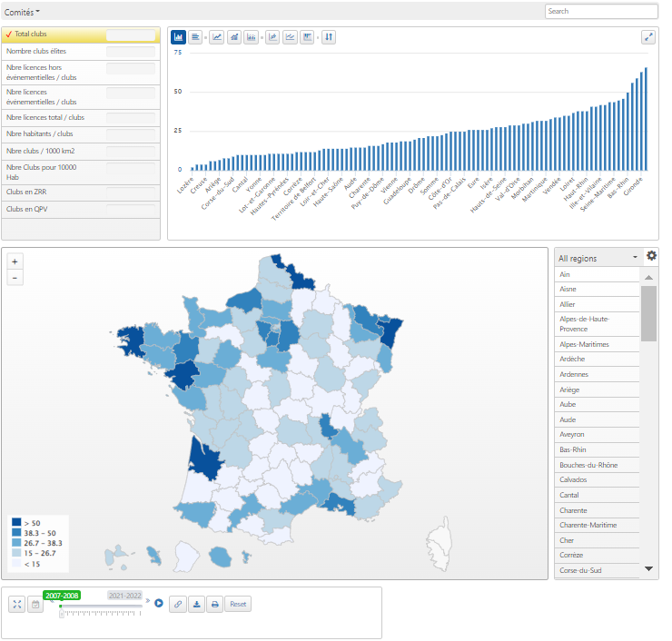The height and width of the screenshot is (641, 672).
Task: Choose Corrèze in the regions list
Action: 597,556
